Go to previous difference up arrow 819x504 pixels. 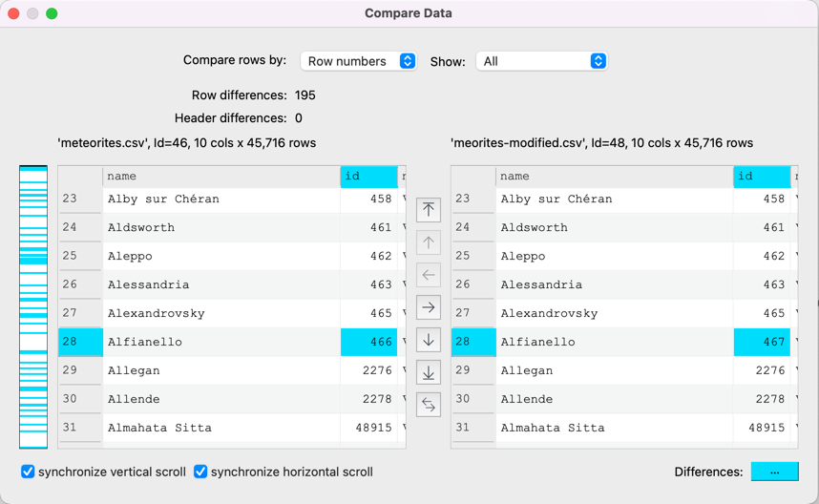(429, 242)
